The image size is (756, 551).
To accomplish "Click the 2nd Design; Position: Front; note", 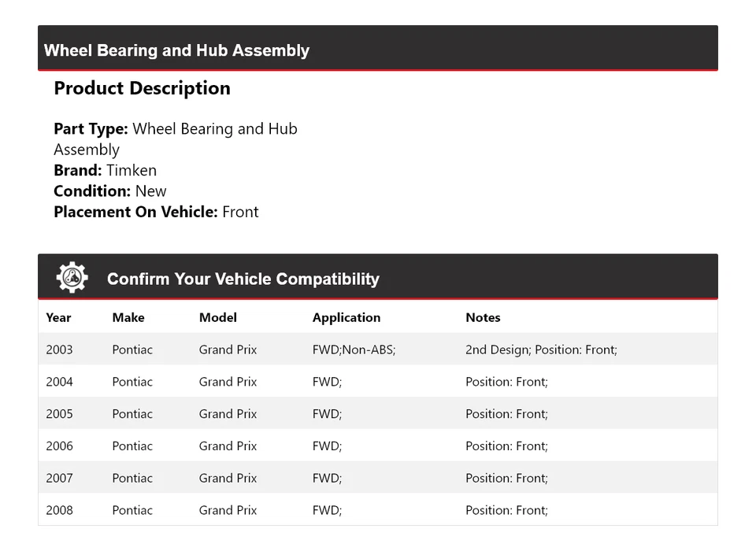I will [x=541, y=349].
